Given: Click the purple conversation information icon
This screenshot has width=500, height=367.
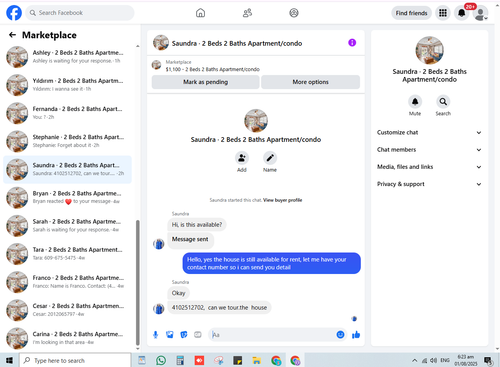Looking at the screenshot, I should [x=352, y=43].
